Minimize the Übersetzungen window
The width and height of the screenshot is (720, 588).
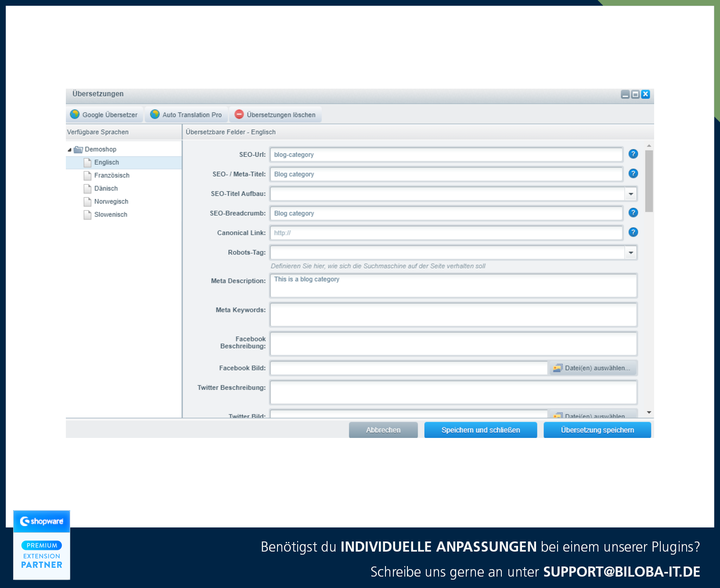[x=625, y=94]
